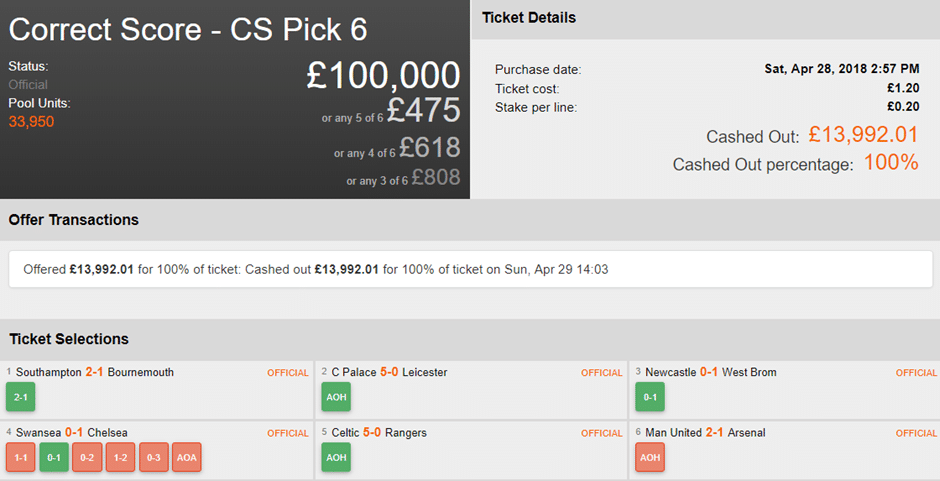Click the 0-3 score chip for Swansea
Screen dimensions: 940x481
coord(153,457)
